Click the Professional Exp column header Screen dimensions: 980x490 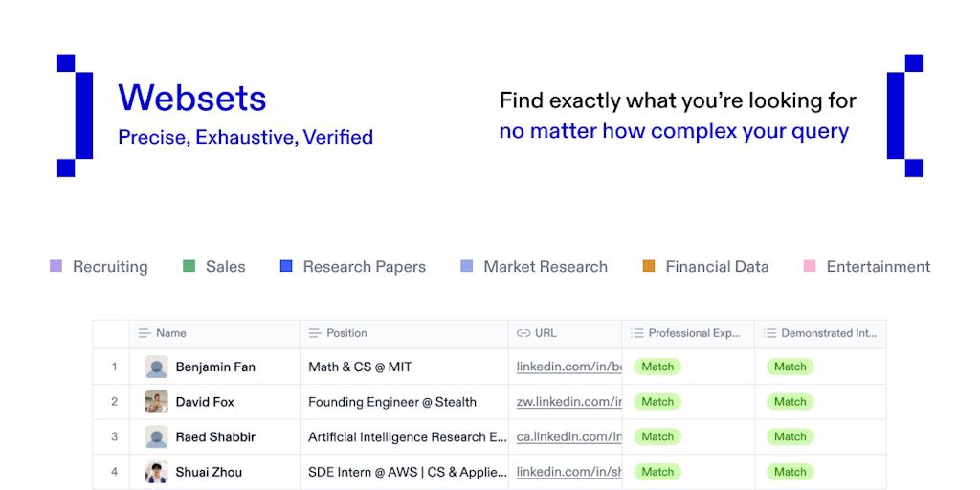(x=694, y=333)
